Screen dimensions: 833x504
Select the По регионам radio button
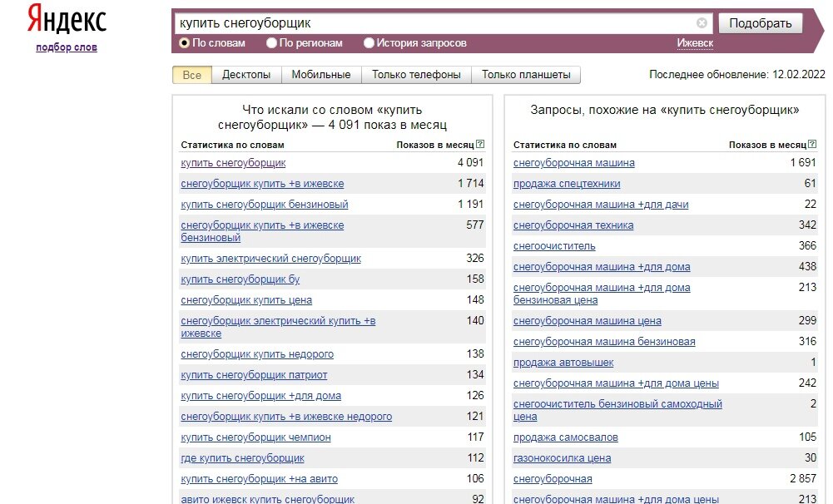(271, 43)
